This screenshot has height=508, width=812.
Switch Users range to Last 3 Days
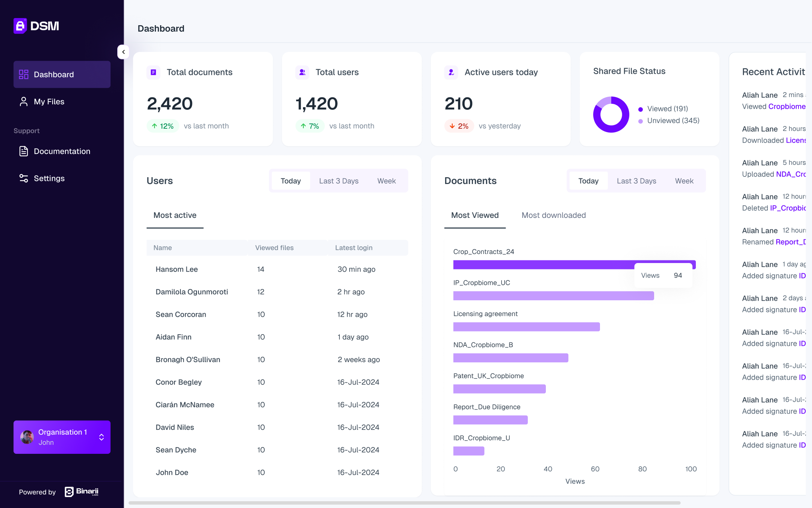(x=339, y=181)
